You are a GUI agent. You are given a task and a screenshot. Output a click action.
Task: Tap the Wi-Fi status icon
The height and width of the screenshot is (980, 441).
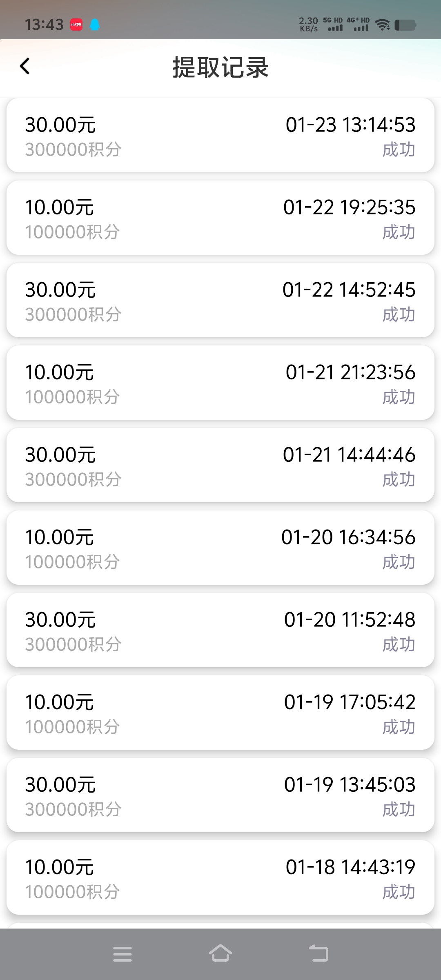(383, 25)
